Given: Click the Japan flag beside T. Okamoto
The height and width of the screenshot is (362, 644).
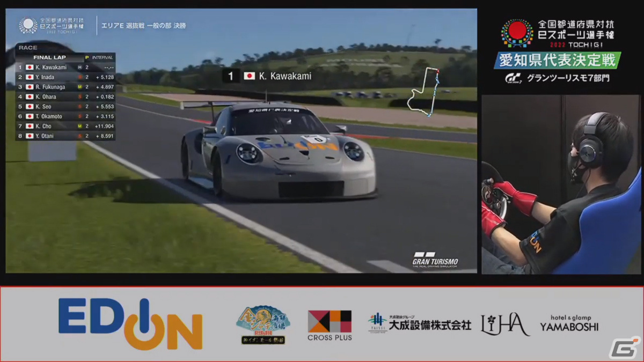Looking at the screenshot, I should click(x=30, y=116).
